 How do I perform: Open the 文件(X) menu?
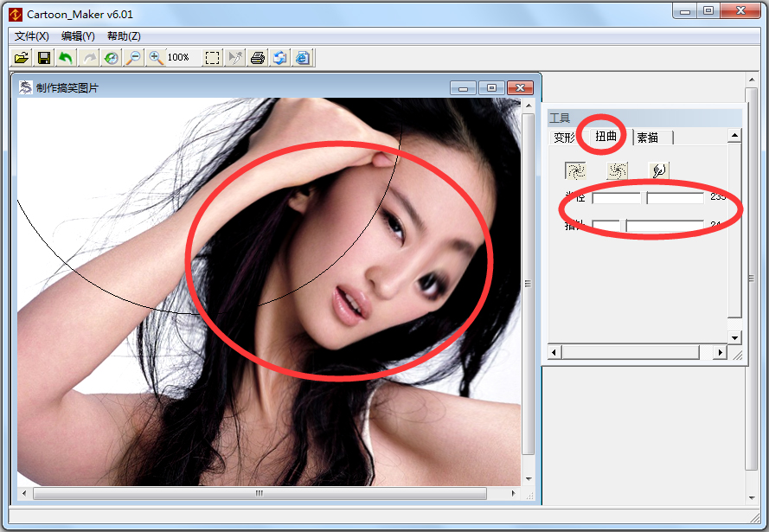pos(32,36)
